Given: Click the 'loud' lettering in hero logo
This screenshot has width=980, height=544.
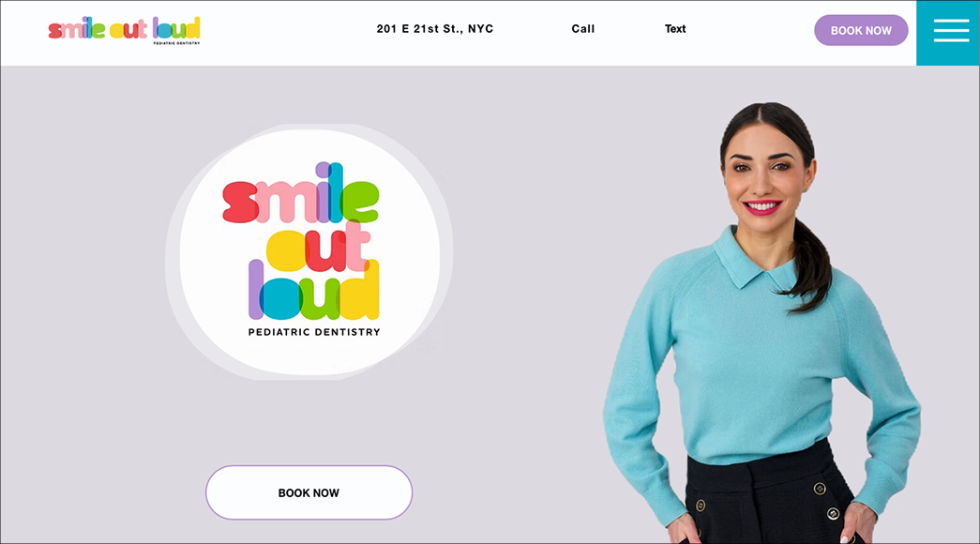Looking at the screenshot, I should pos(314,290).
